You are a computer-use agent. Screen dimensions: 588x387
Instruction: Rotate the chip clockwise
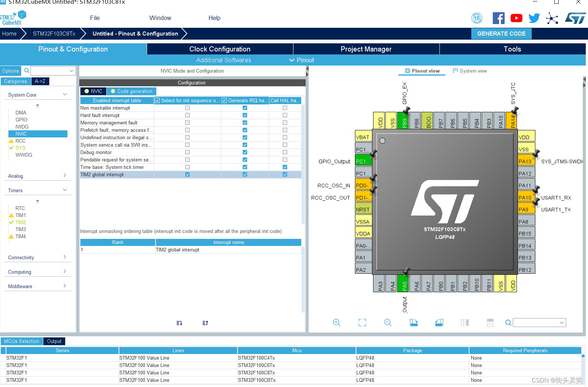[413, 323]
